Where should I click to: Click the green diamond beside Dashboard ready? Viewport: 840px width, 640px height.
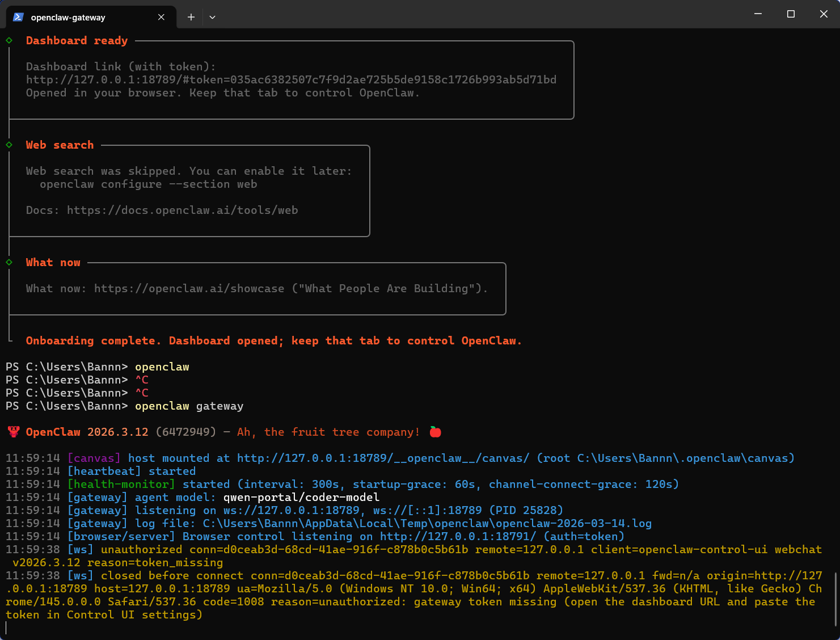pyautogui.click(x=9, y=40)
